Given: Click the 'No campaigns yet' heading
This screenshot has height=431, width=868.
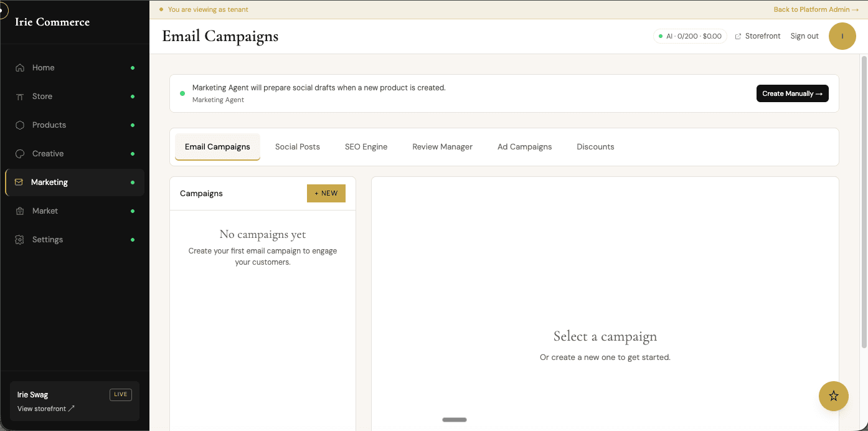Looking at the screenshot, I should point(263,235).
